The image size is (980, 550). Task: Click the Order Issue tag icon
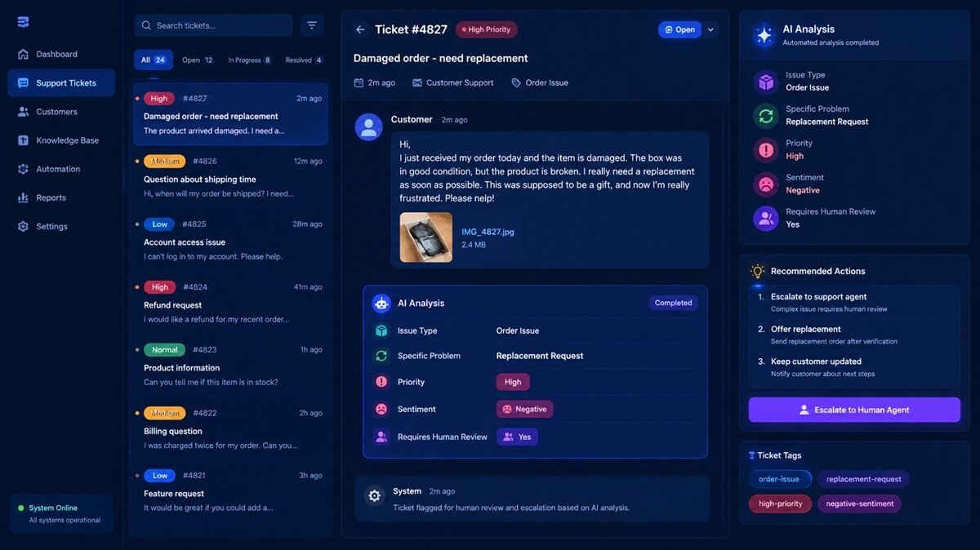coord(516,82)
